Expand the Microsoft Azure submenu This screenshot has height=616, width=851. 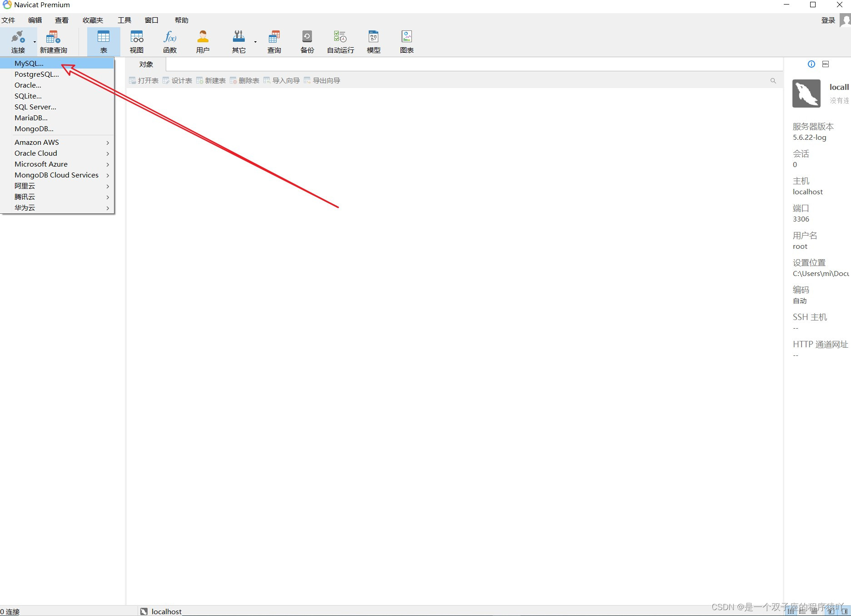pyautogui.click(x=57, y=164)
